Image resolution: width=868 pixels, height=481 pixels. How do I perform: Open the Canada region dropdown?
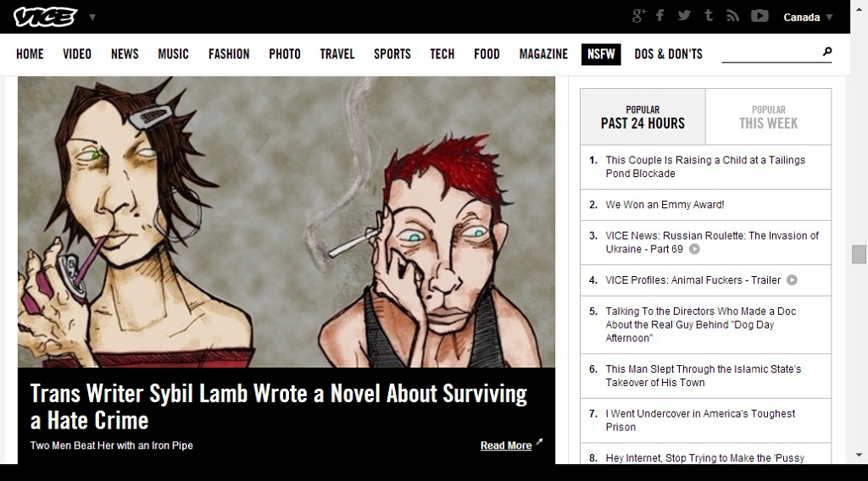click(x=808, y=17)
